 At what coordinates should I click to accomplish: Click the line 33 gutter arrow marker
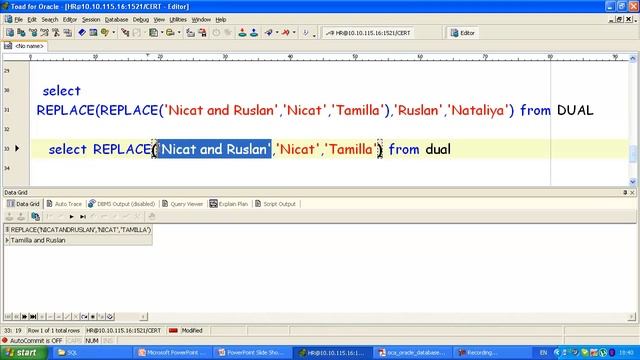[x=17, y=148]
